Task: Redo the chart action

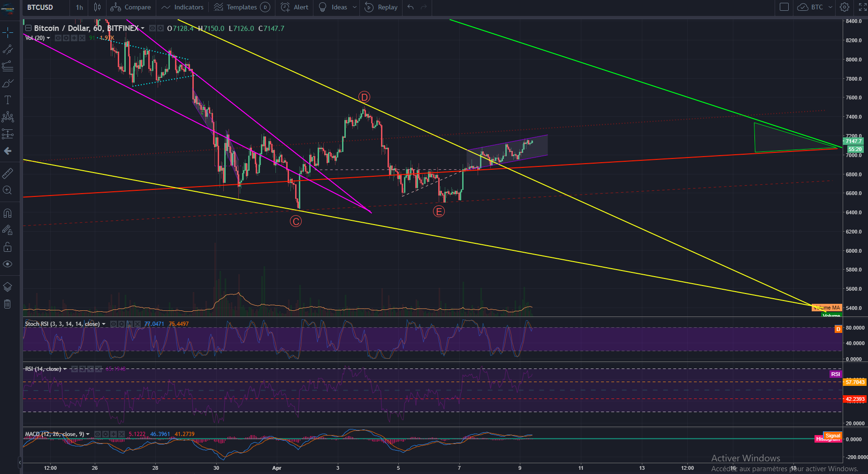Action: pyautogui.click(x=424, y=7)
